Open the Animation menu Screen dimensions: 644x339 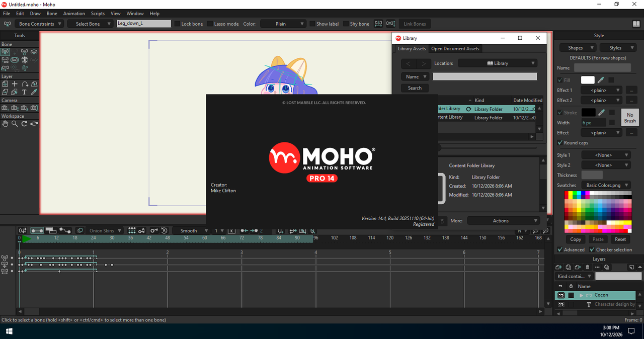point(74,14)
